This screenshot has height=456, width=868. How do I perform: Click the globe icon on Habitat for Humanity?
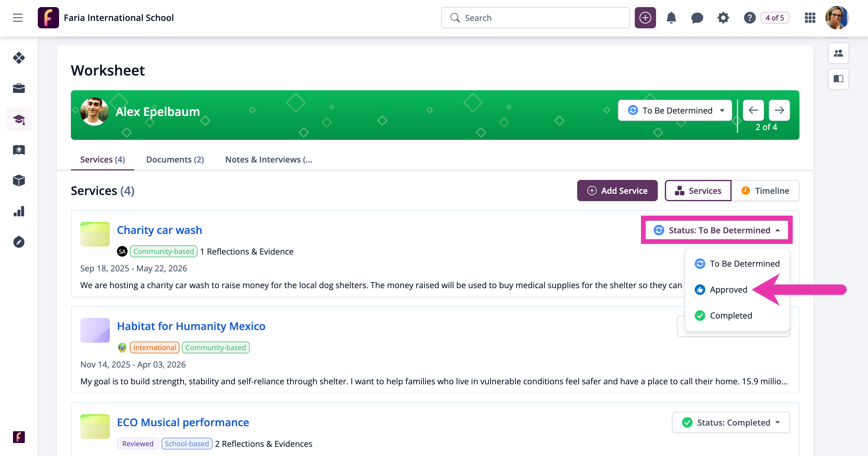(122, 347)
